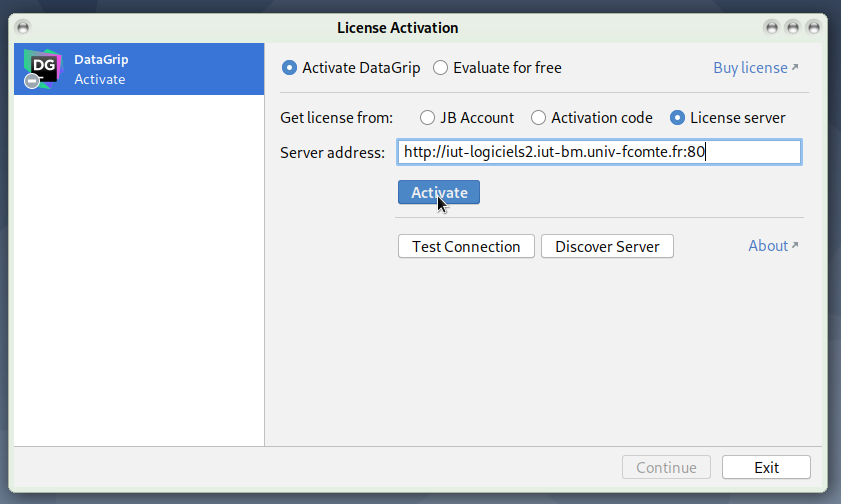Open the Buy license link
Viewport: 841px width, 504px height.
coord(750,68)
